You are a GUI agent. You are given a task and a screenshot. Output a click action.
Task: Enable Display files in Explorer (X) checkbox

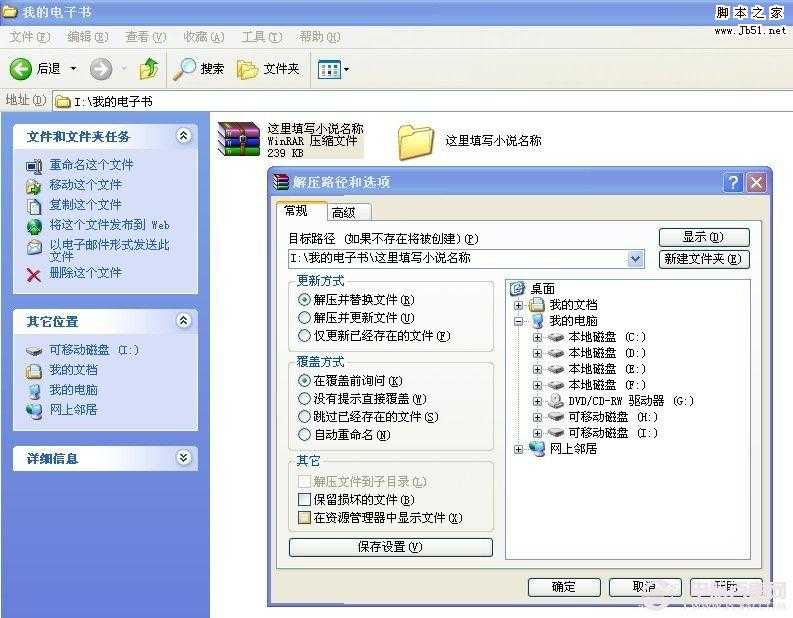304,518
